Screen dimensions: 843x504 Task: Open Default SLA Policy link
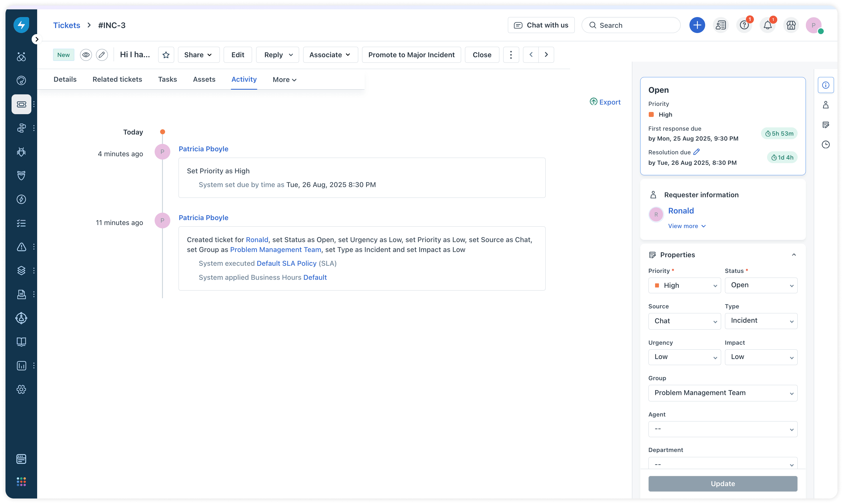pos(286,263)
